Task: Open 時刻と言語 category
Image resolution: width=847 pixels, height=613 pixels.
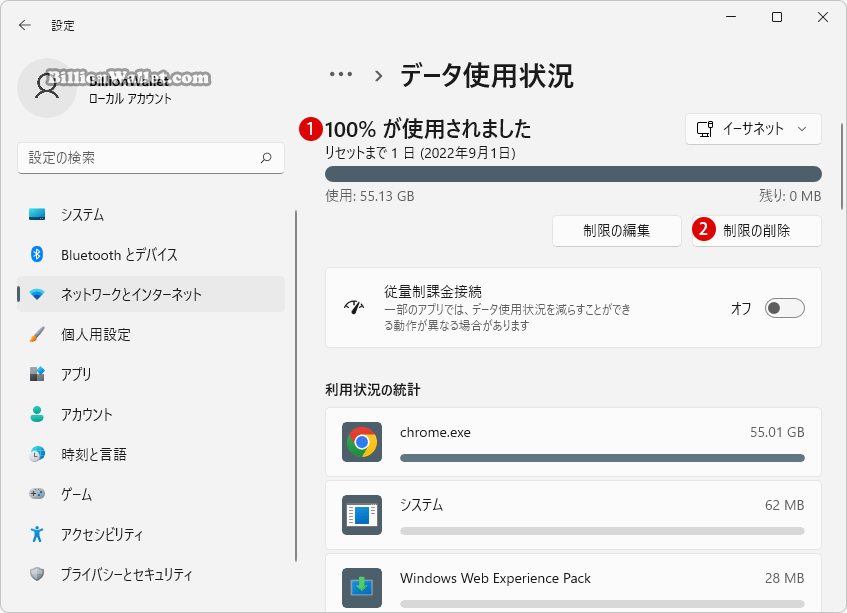Action: point(151,454)
